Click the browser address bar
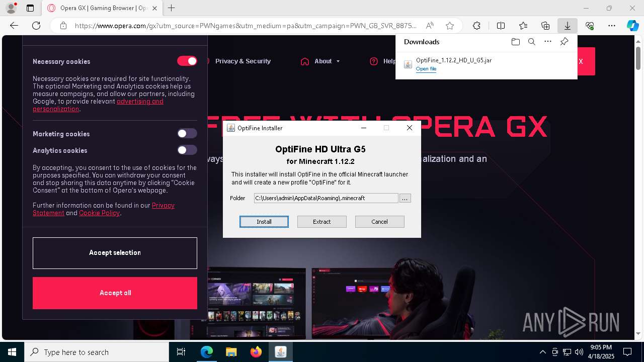Image resolution: width=644 pixels, height=362 pixels. tap(246, 26)
